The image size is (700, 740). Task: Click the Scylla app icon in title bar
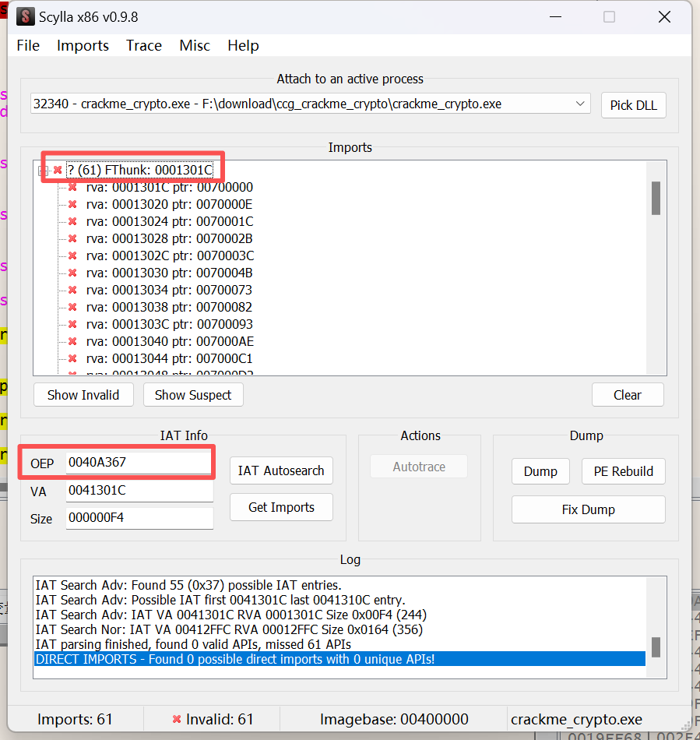pyautogui.click(x=26, y=17)
